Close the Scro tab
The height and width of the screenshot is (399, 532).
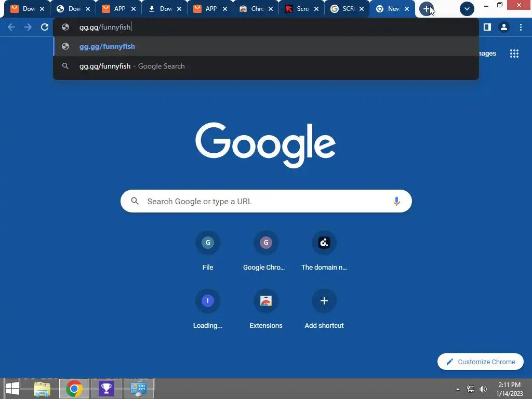pos(316,9)
